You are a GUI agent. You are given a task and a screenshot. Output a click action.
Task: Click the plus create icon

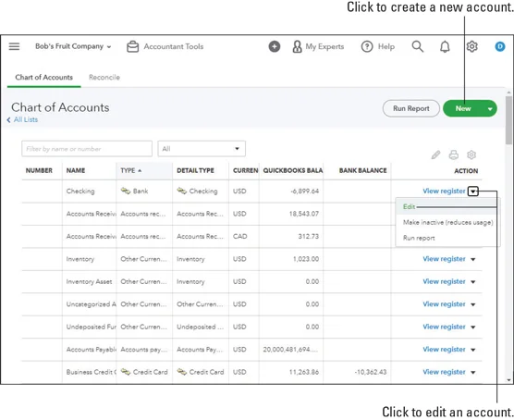275,46
